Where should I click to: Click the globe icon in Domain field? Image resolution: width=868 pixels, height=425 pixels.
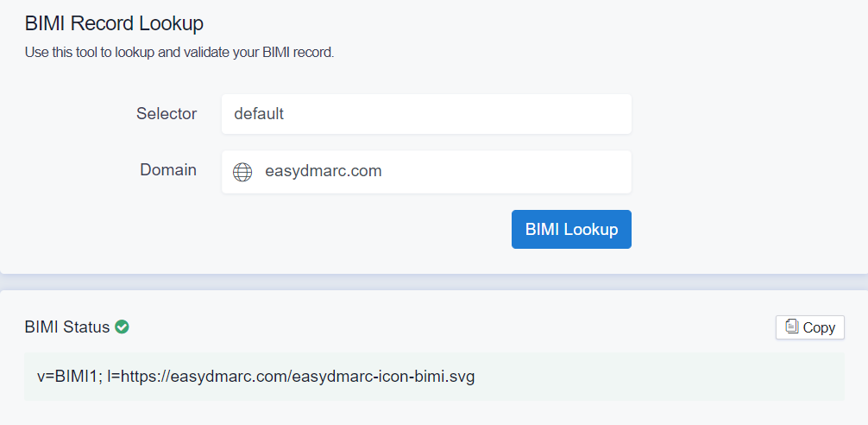pyautogui.click(x=242, y=172)
